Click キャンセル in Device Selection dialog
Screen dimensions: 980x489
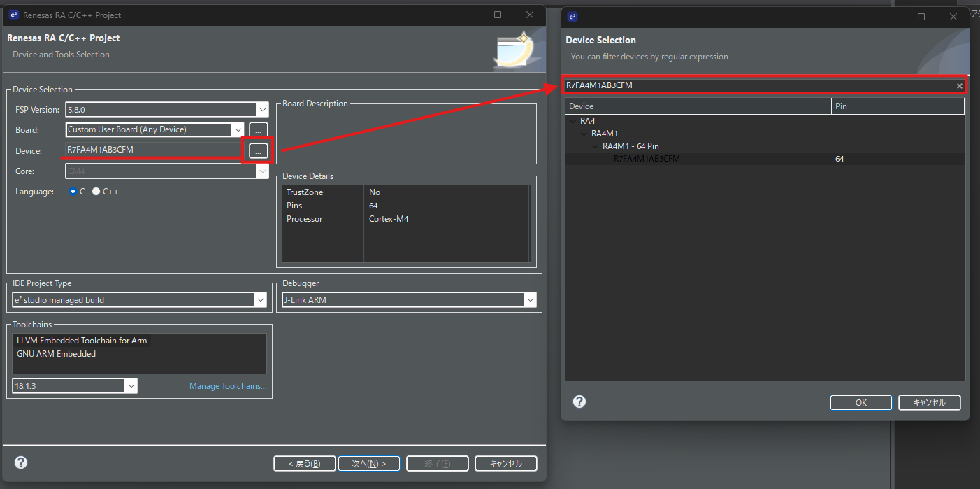point(930,402)
